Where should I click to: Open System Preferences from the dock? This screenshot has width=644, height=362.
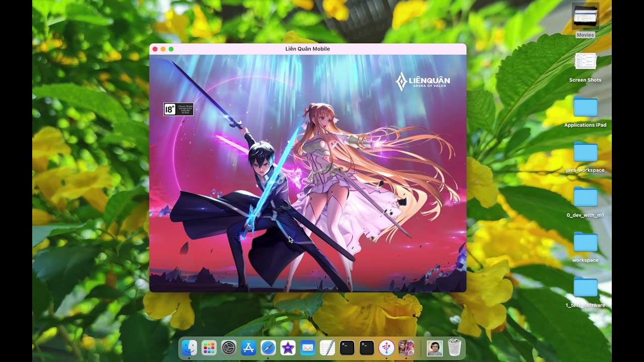pyautogui.click(x=229, y=348)
